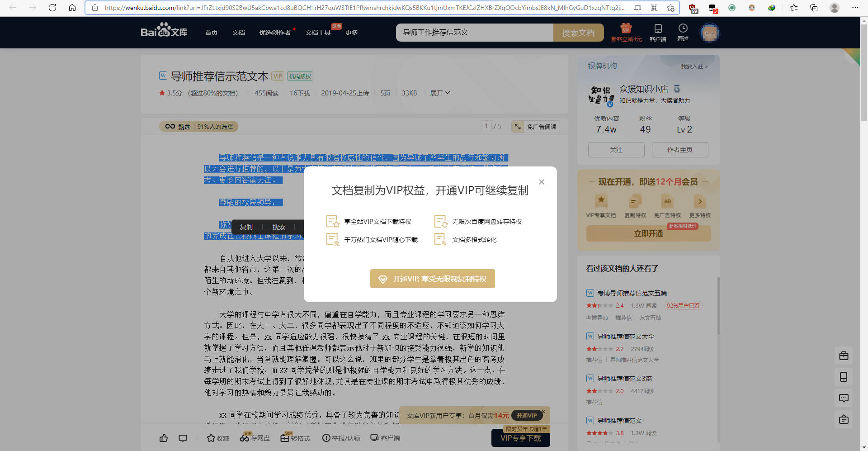The image size is (868, 451).
Task: Open the mobile phone icon in right sidebar
Action: click(844, 377)
